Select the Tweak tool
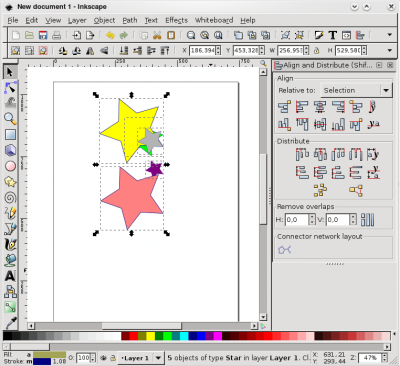The width and height of the screenshot is (400, 366). (x=10, y=103)
